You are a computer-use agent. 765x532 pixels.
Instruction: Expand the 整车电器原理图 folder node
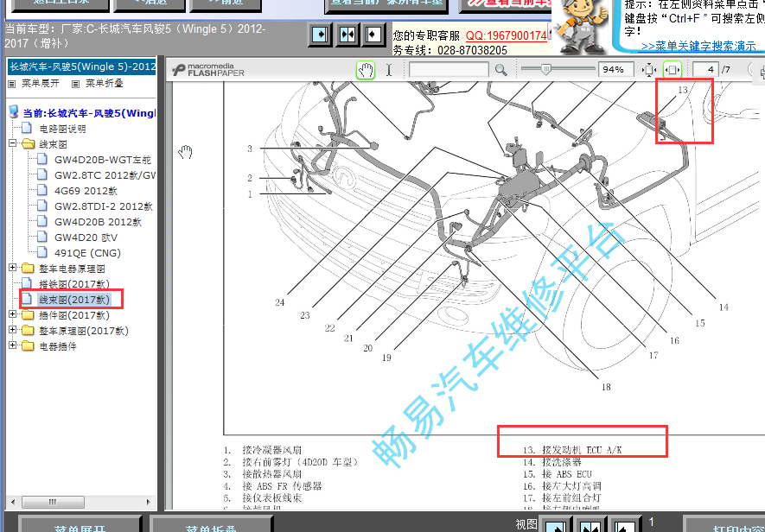click(x=13, y=268)
